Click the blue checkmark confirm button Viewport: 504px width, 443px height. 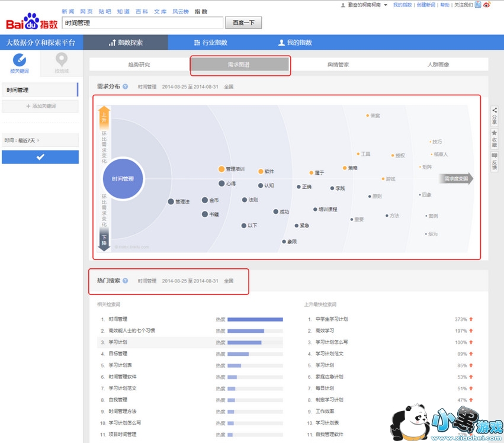pos(40,157)
